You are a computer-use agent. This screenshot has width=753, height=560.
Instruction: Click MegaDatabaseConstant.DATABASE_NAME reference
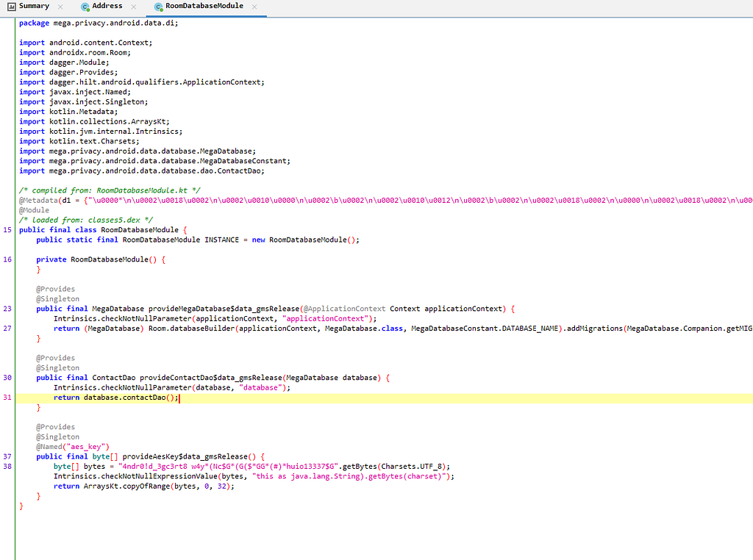tap(485, 329)
